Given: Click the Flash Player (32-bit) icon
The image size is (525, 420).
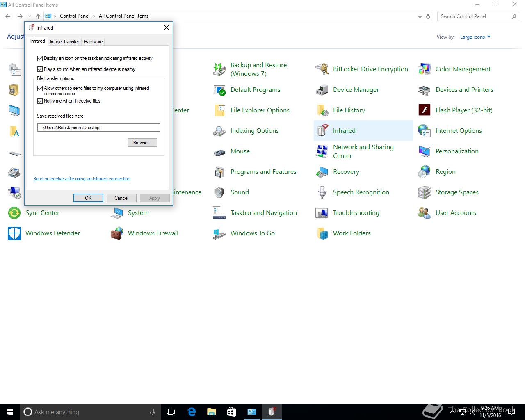Looking at the screenshot, I should click(424, 110).
